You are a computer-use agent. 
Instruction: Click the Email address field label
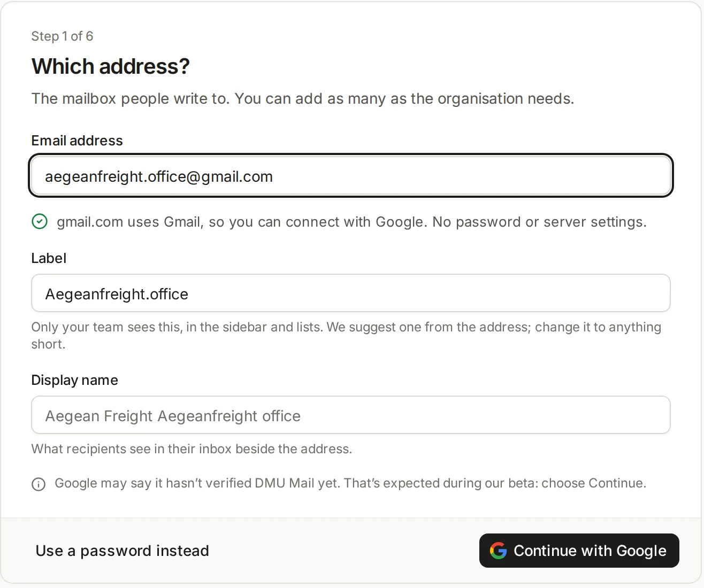coord(77,141)
